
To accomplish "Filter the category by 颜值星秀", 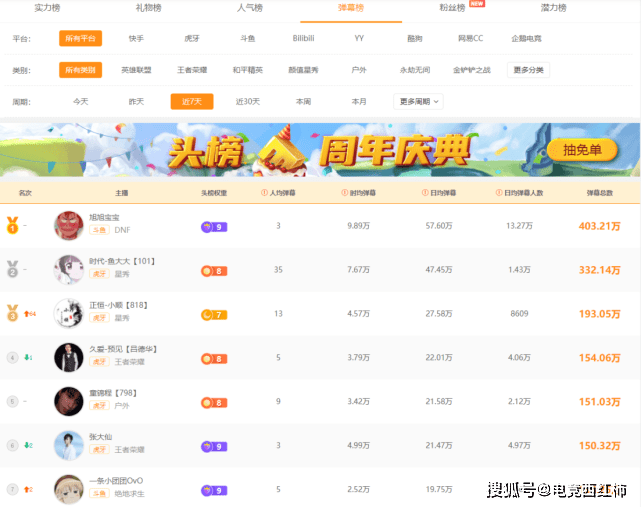I will (x=303, y=70).
